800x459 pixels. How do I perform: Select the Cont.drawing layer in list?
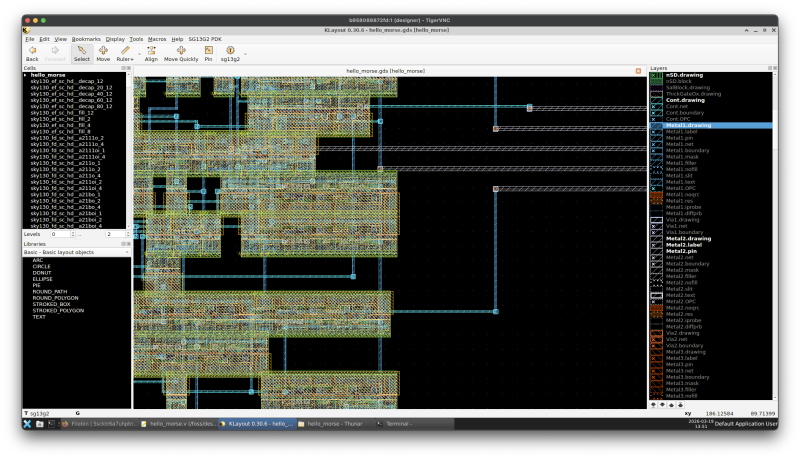pyautogui.click(x=685, y=100)
